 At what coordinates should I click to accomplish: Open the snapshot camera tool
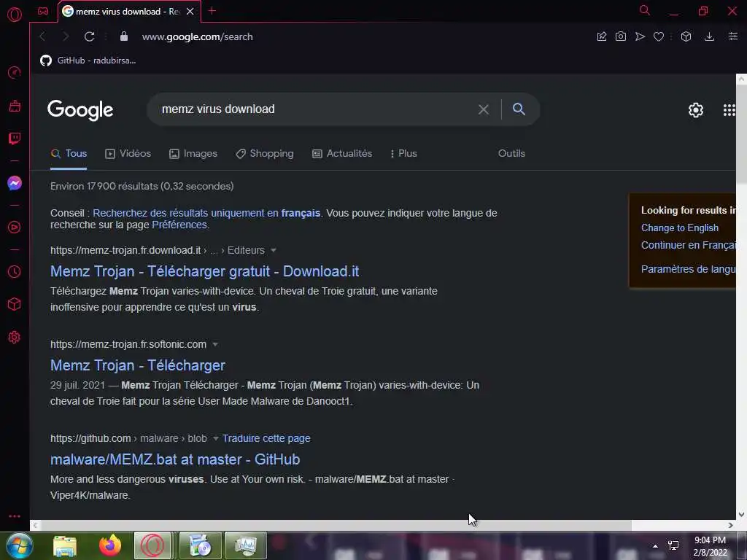point(620,36)
